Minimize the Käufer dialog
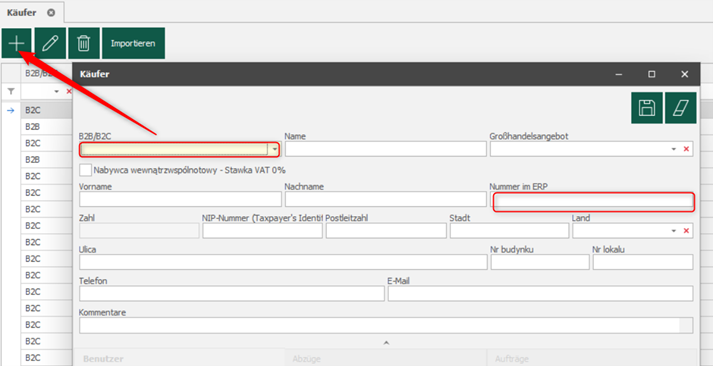The image size is (713, 366). [x=618, y=74]
